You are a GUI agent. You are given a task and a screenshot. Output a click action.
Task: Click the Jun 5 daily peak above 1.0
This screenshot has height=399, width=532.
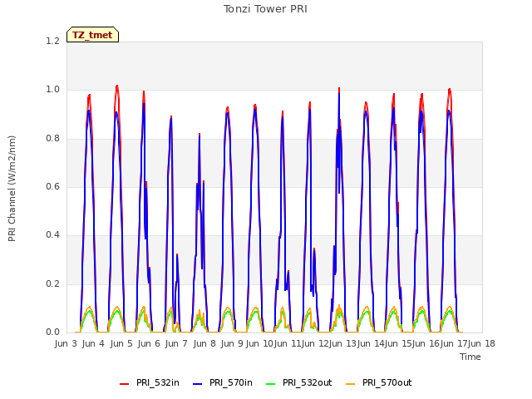coord(117,86)
